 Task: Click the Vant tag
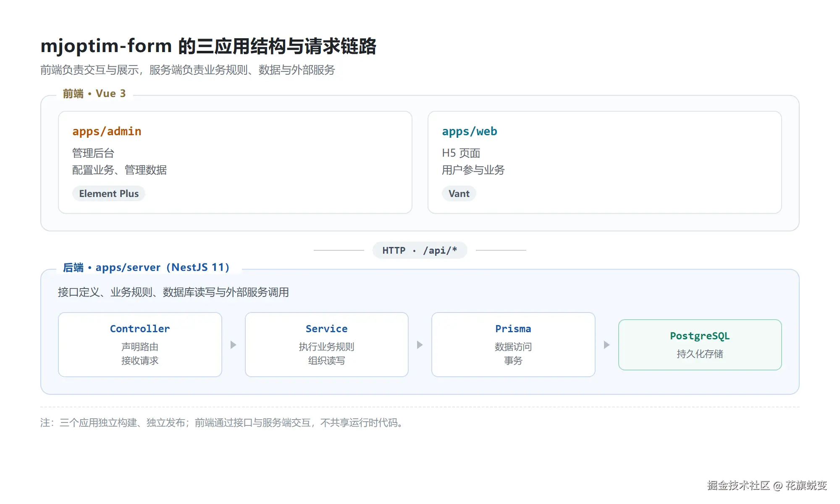click(459, 194)
